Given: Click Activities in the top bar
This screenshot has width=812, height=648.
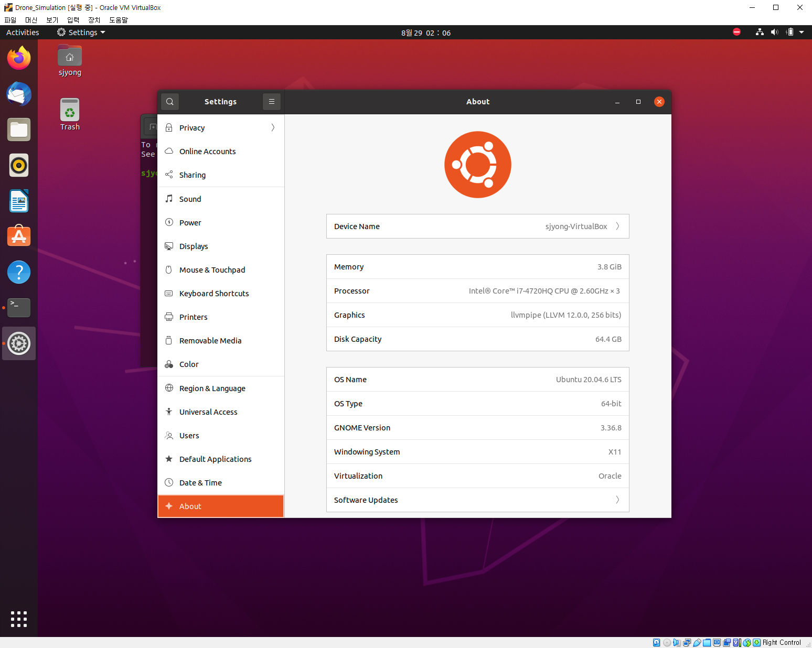Looking at the screenshot, I should tap(23, 33).
